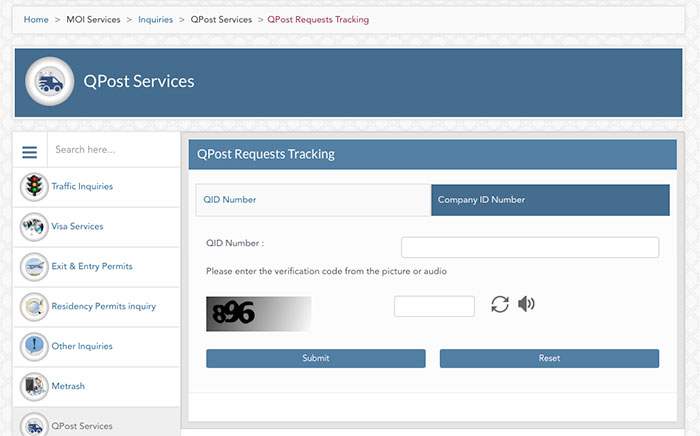Click QPost Services in the breadcrumb
This screenshot has width=700, height=436.
point(221,20)
